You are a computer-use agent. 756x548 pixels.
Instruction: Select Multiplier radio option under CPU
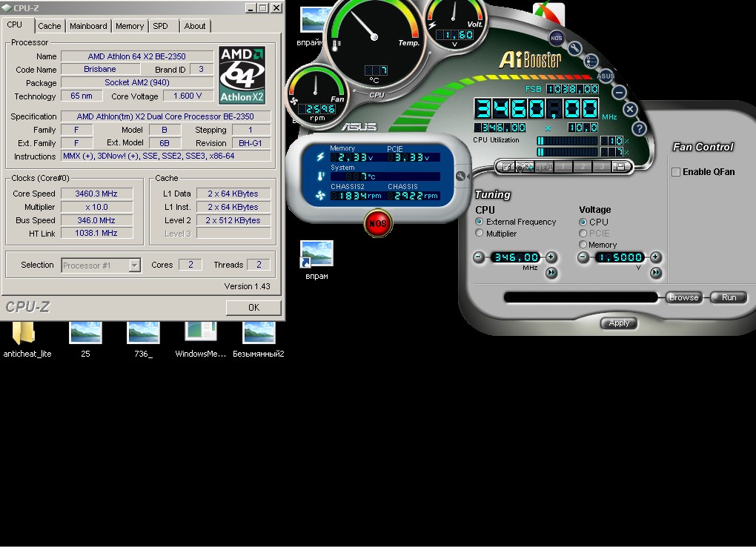pos(479,233)
